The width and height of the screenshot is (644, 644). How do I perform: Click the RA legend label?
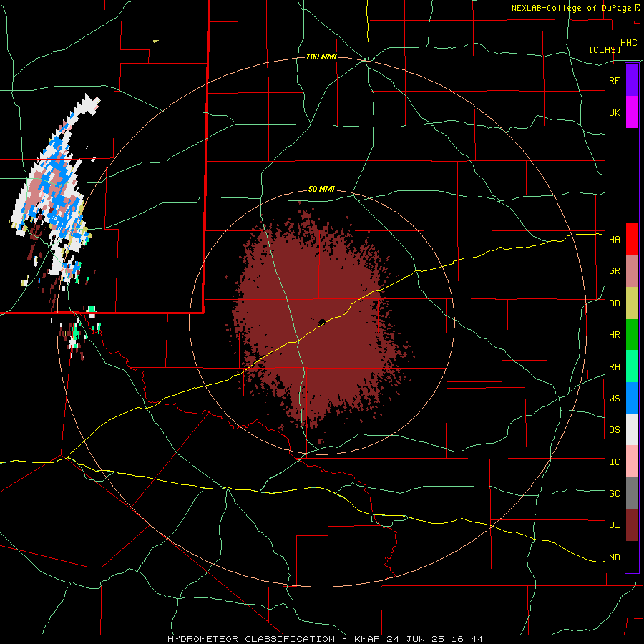615,367
